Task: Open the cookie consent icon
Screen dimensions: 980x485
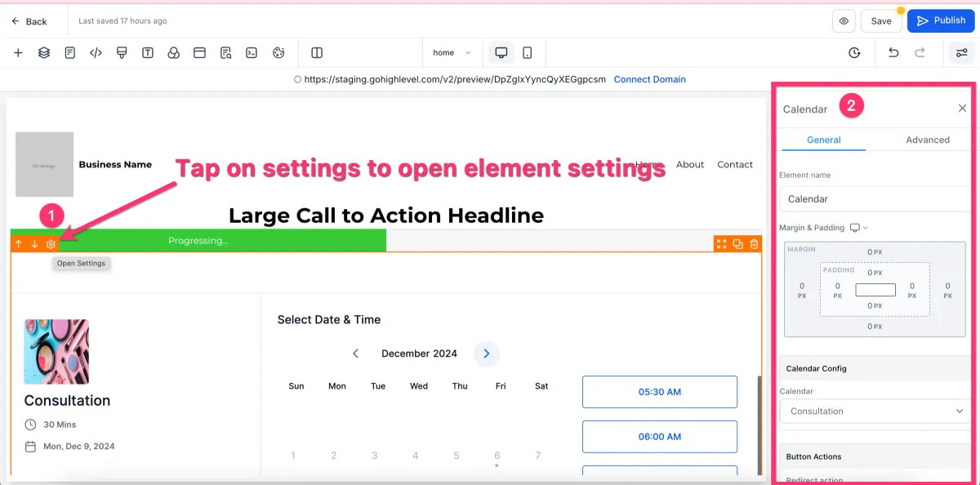Action: pos(278,53)
